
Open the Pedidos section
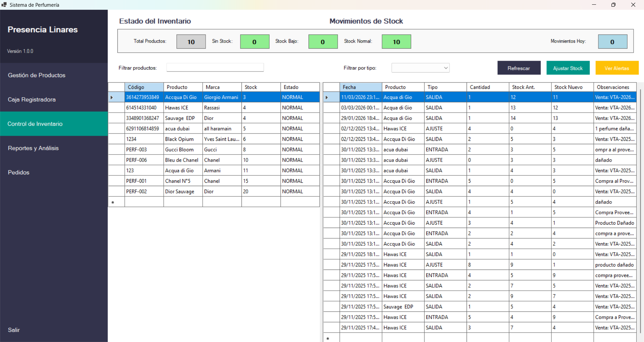click(x=19, y=172)
